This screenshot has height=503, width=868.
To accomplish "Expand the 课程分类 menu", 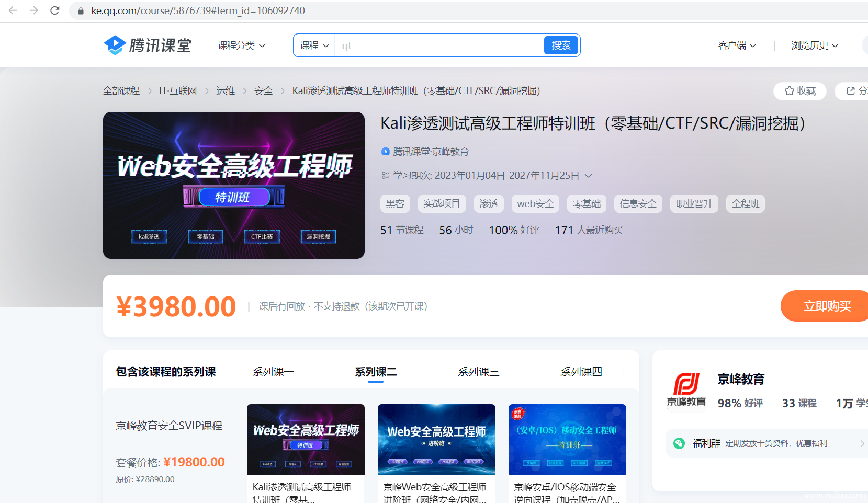I will [242, 45].
